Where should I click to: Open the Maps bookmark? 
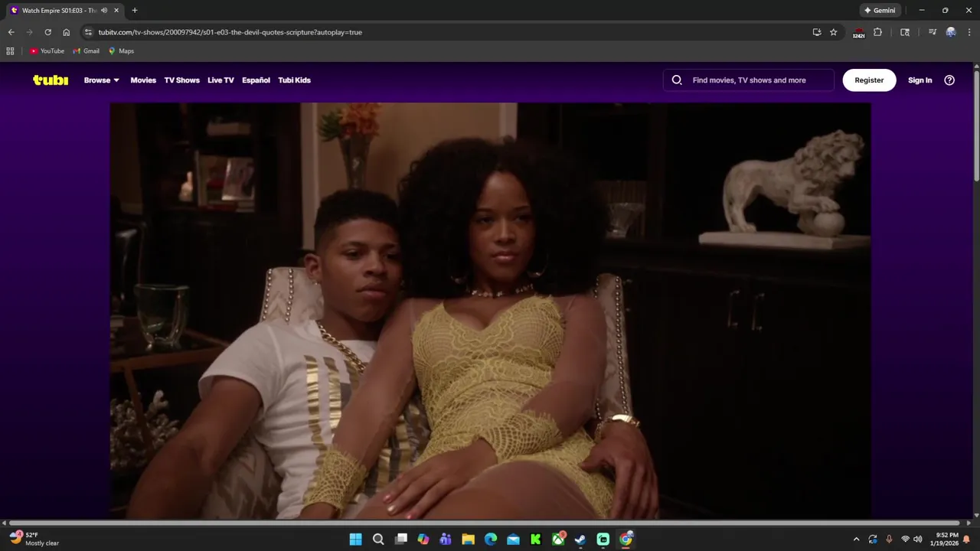click(x=121, y=51)
